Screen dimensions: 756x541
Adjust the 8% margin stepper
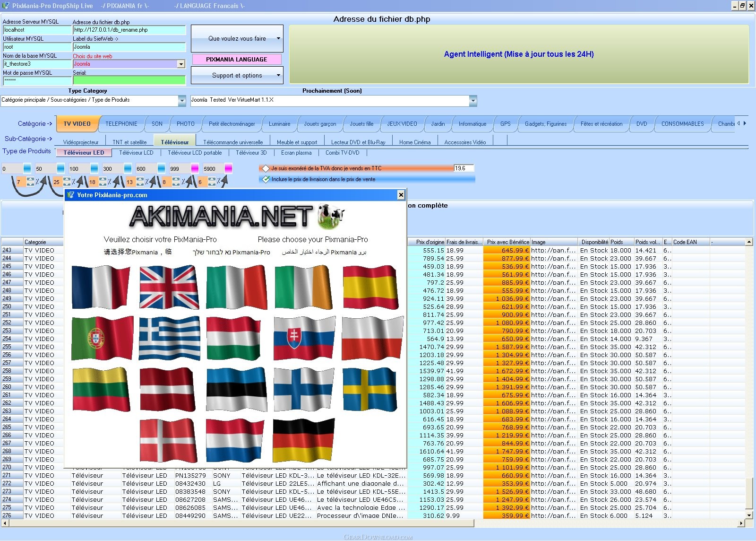176,182
